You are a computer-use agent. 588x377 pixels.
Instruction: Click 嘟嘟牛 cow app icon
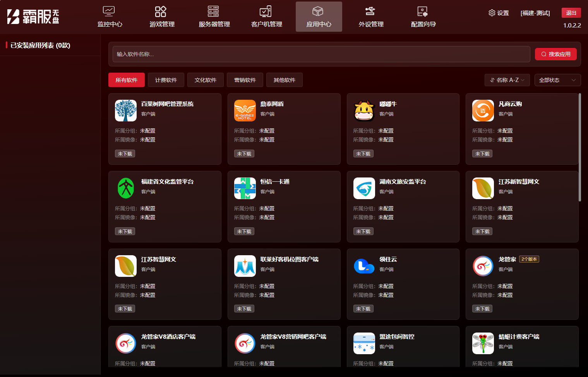pyautogui.click(x=364, y=111)
